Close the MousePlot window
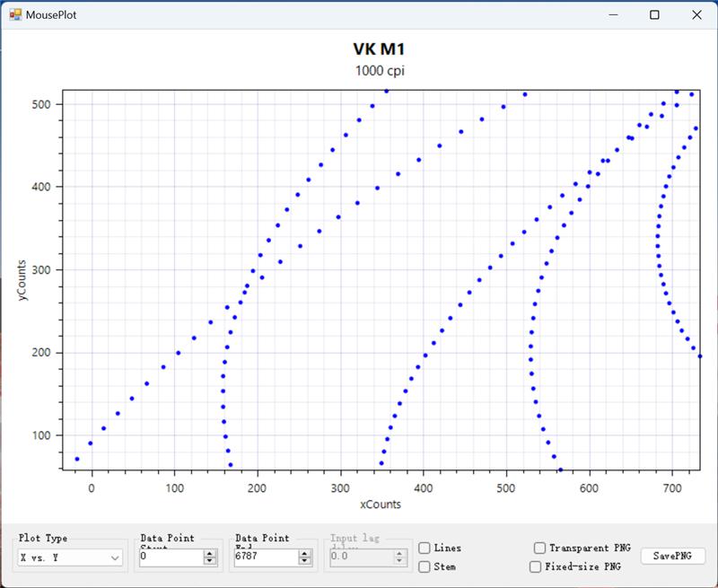Image resolution: width=718 pixels, height=588 pixels. 696,15
